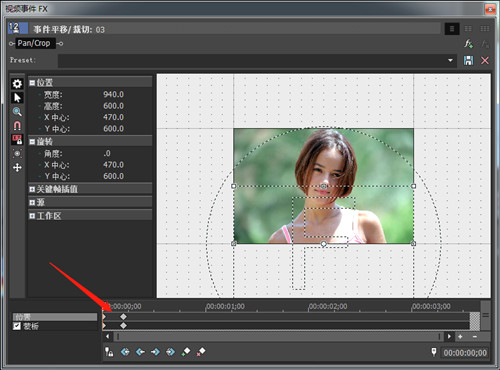Image resolution: width=500 pixels, height=370 pixels.
Task: Collapse the 旋转 section
Action: [x=32, y=142]
